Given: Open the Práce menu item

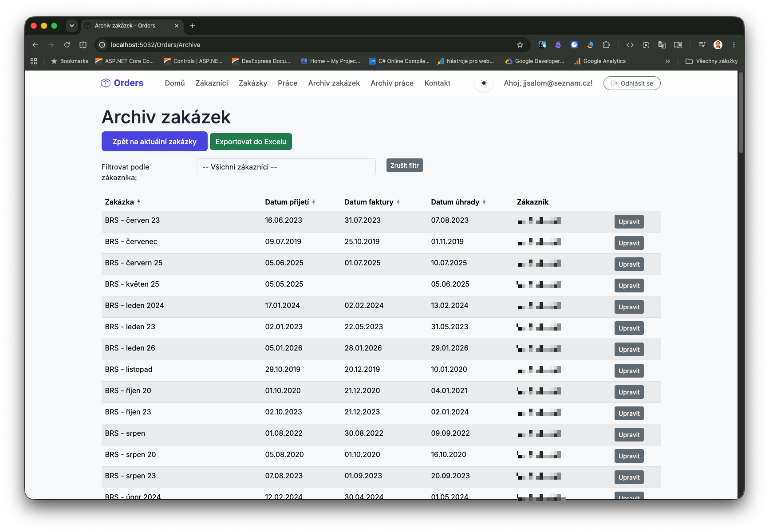Looking at the screenshot, I should coord(288,83).
